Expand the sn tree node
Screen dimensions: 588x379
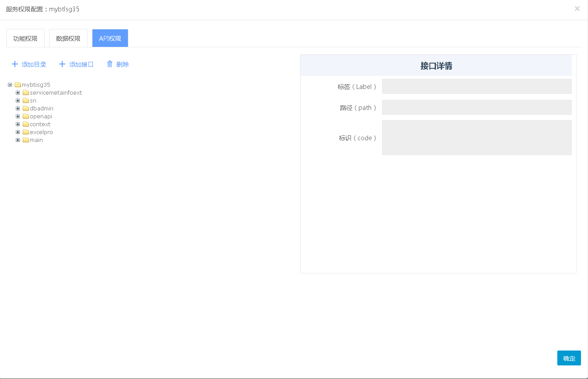coord(18,101)
